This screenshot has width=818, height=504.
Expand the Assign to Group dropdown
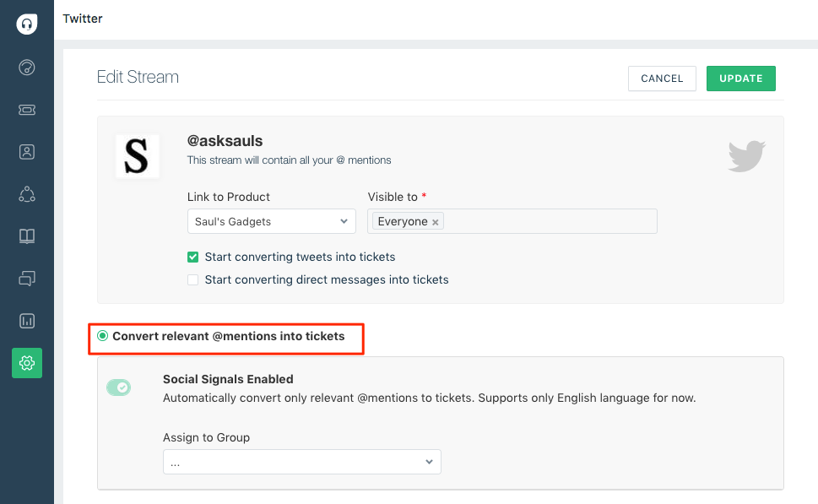coord(302,462)
